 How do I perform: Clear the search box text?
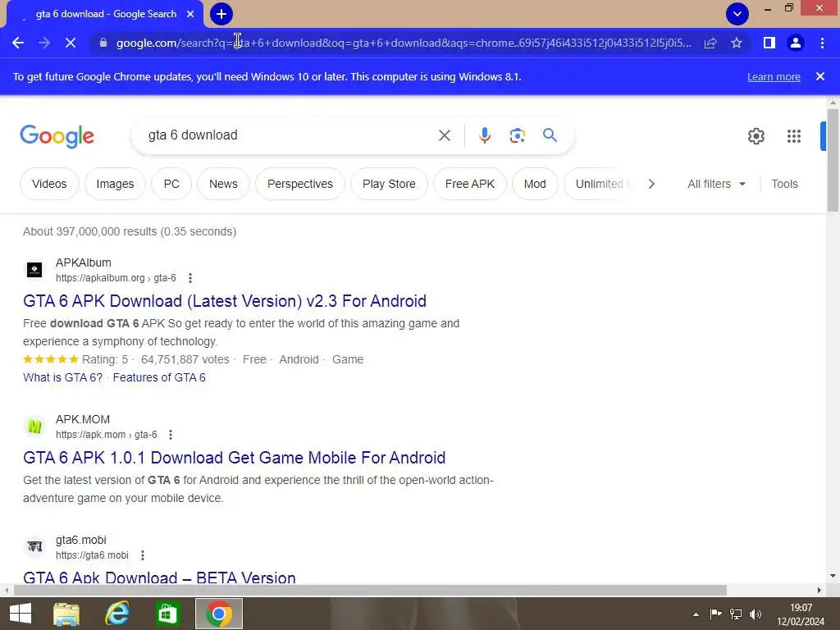coord(444,135)
